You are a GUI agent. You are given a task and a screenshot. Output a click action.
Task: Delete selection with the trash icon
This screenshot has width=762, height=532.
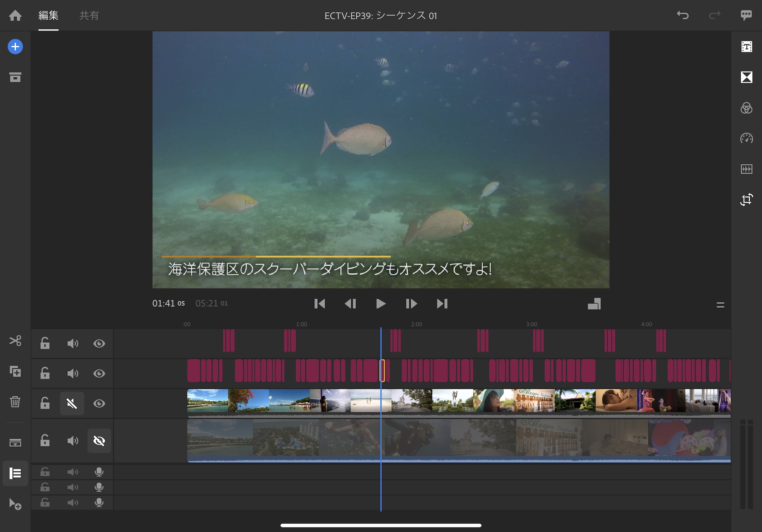tap(15, 402)
